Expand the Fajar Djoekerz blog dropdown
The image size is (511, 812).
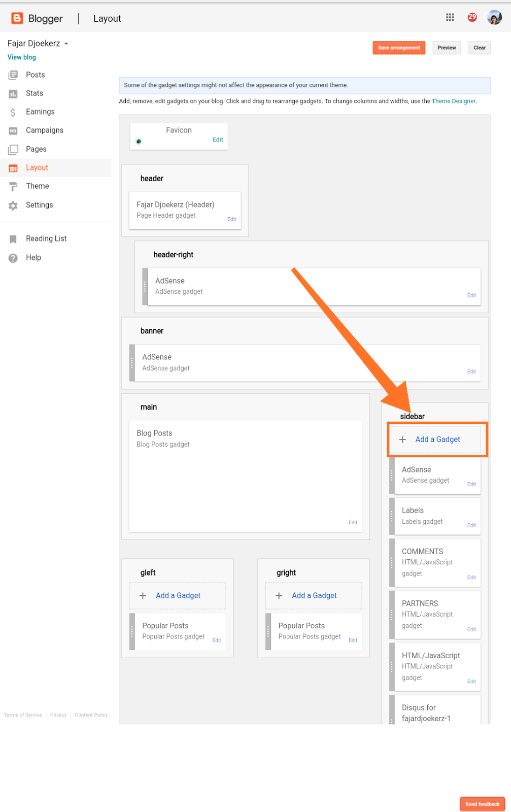[66, 44]
